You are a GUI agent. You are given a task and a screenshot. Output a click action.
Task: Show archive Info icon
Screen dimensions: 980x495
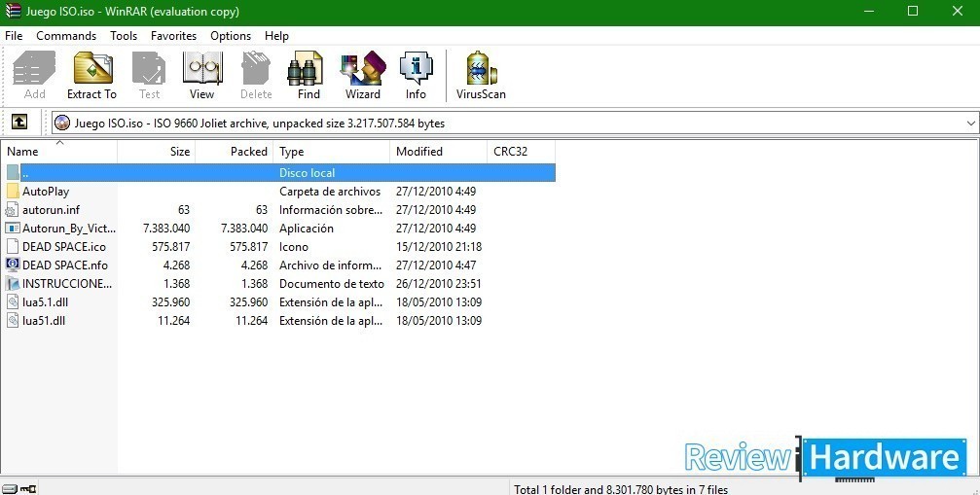[416, 68]
